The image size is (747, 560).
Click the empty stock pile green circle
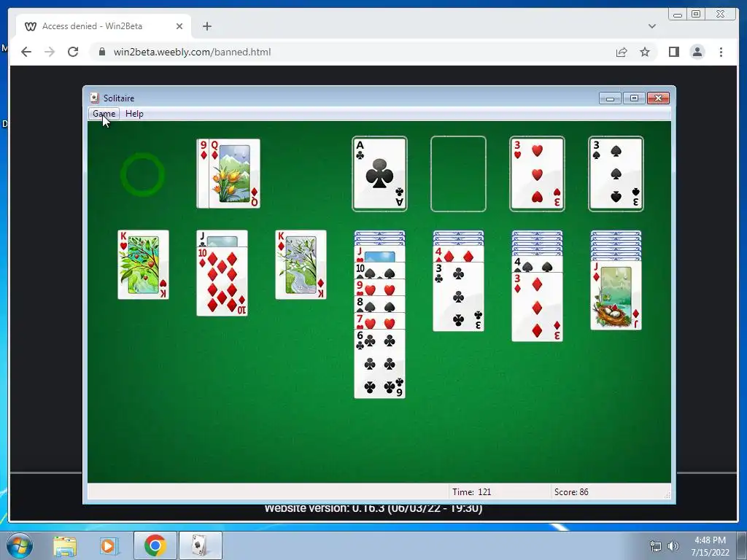pyautogui.click(x=142, y=174)
